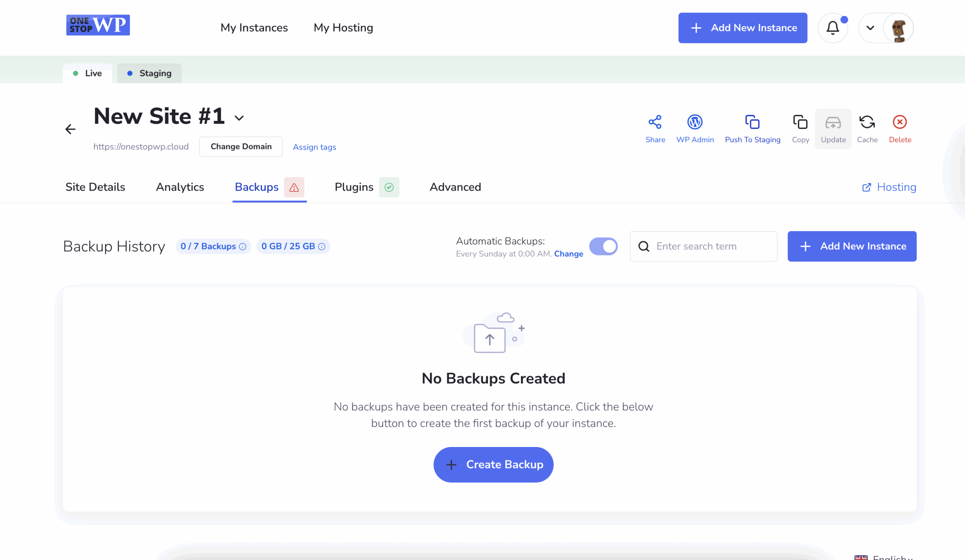Expand the New Site #1 name dropdown
The image size is (965, 560).
tap(239, 118)
